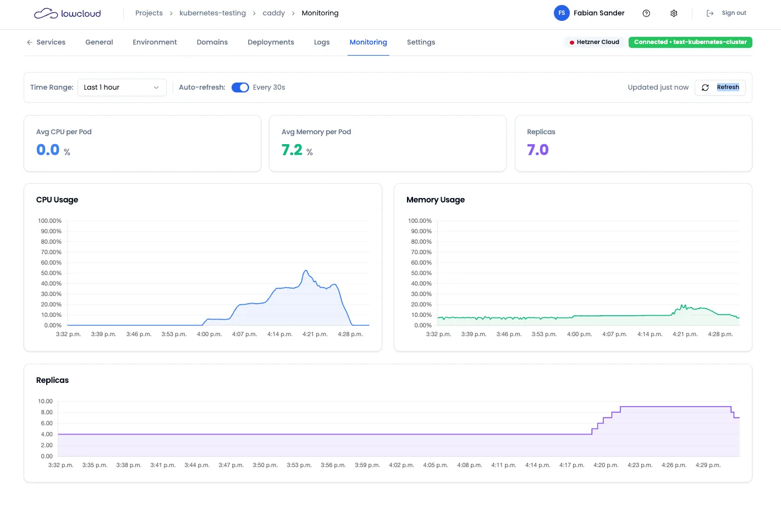Open the kubernetes-testing breadcrumb
781x532 pixels.
pos(212,13)
